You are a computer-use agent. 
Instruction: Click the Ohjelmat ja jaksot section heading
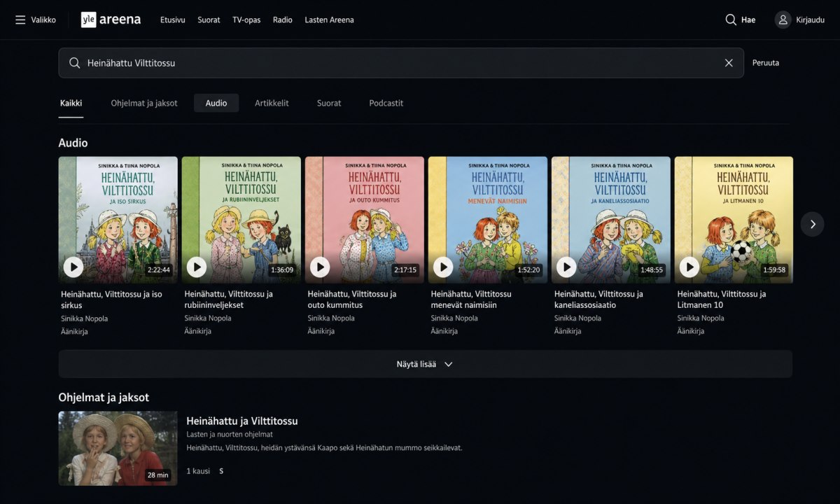click(104, 398)
